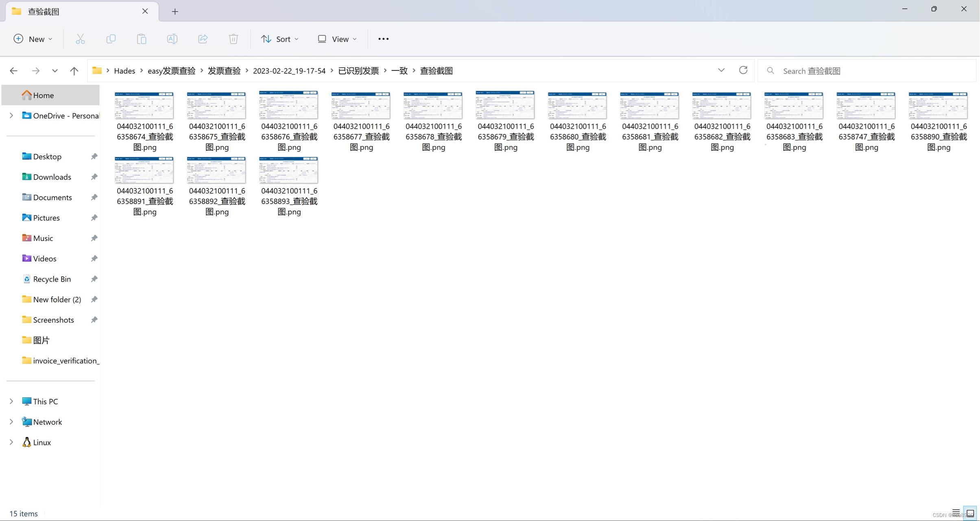The image size is (980, 521).
Task: Click pin icon beside New folder (2)
Action: click(x=94, y=299)
